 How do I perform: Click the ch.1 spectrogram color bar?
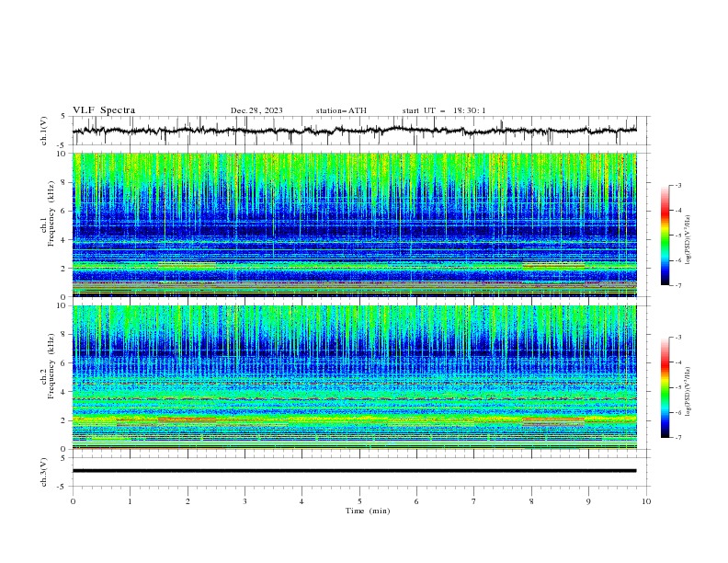click(x=665, y=236)
